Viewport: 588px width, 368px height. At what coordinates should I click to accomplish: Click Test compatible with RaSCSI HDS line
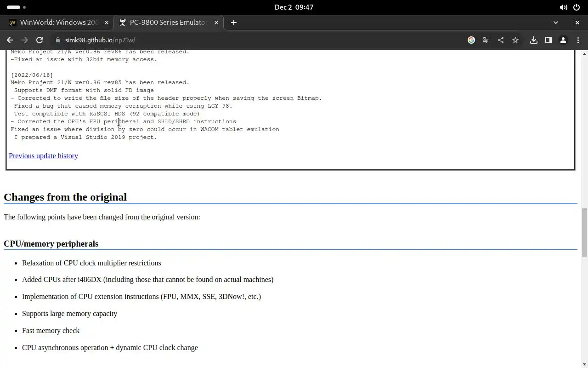click(107, 114)
